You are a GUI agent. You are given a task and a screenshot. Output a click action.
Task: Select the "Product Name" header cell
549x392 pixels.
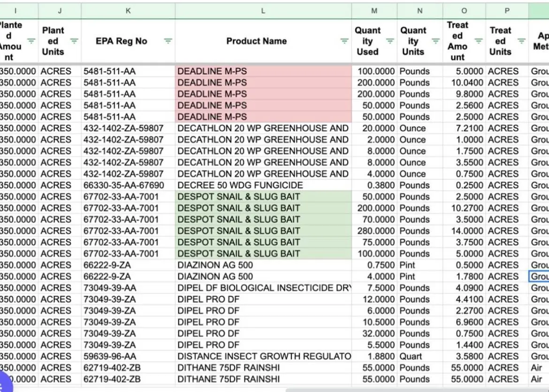[263, 41]
